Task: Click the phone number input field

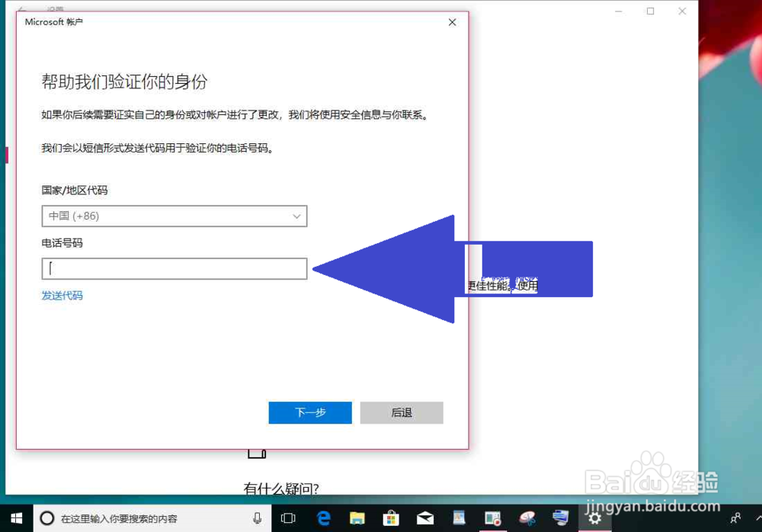Action: pyautogui.click(x=174, y=268)
